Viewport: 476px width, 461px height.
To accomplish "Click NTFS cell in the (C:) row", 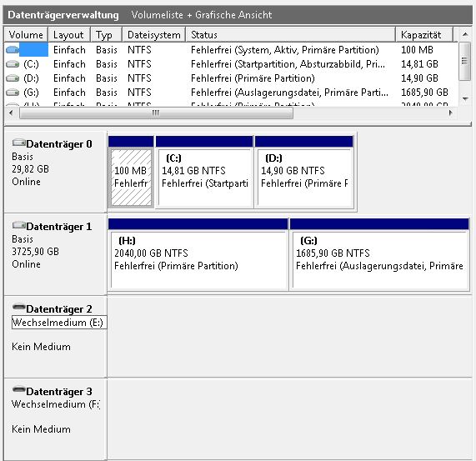I will 139,64.
